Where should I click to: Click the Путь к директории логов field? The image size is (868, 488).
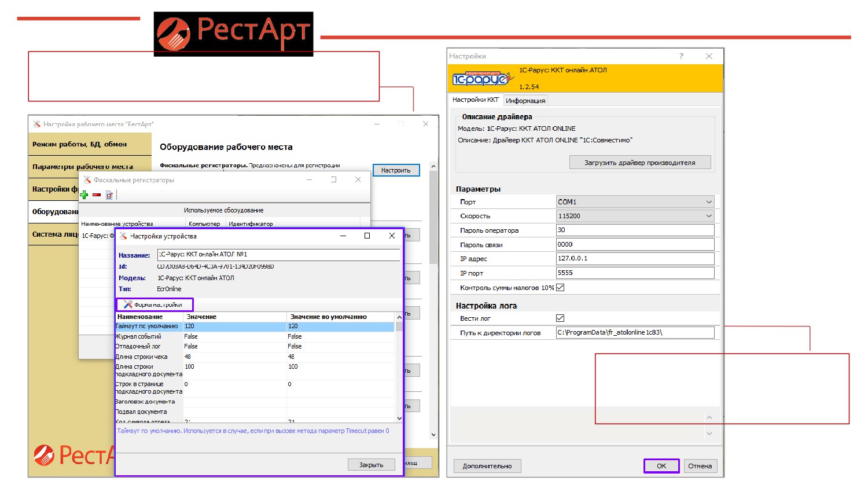pos(635,332)
